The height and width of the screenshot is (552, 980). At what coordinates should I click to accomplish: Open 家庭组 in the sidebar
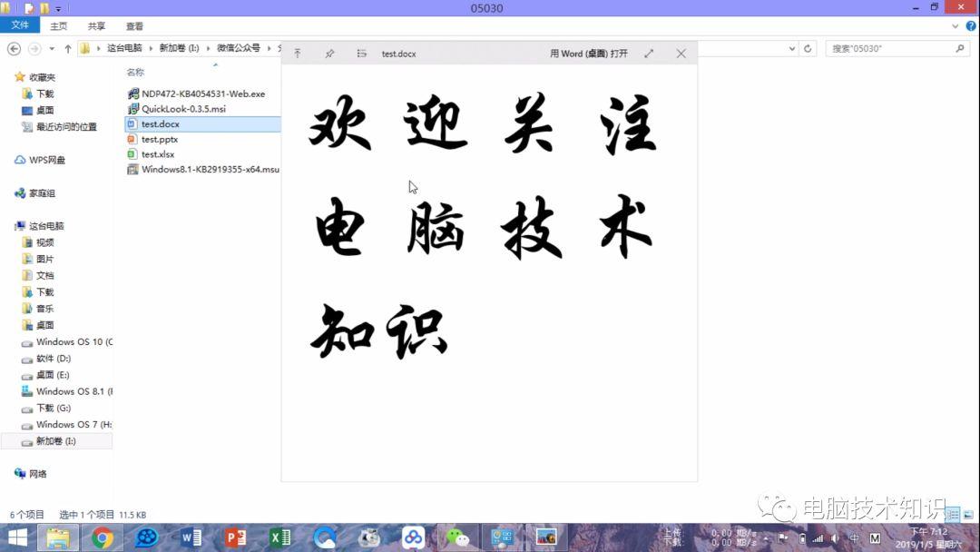point(42,193)
